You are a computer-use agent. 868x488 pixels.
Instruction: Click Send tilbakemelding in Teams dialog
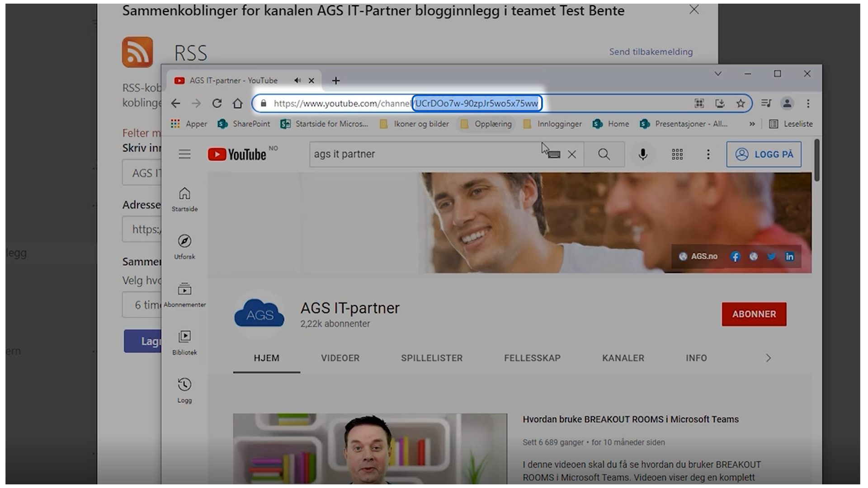(651, 52)
